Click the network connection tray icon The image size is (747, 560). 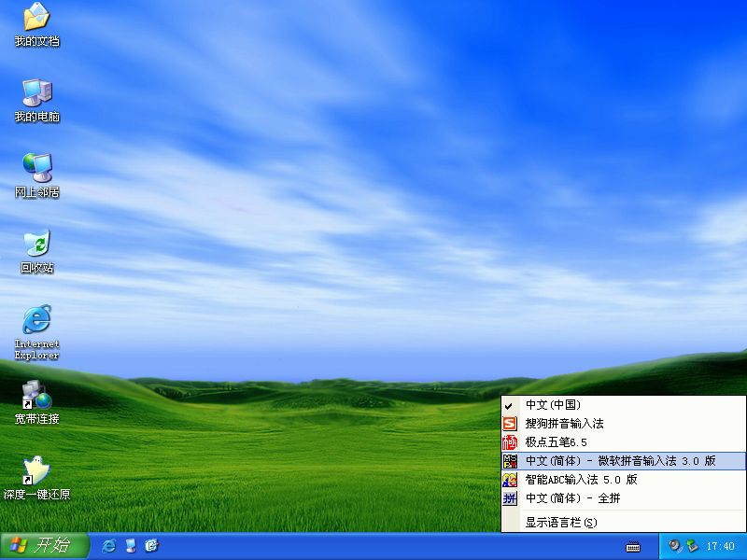coord(691,546)
